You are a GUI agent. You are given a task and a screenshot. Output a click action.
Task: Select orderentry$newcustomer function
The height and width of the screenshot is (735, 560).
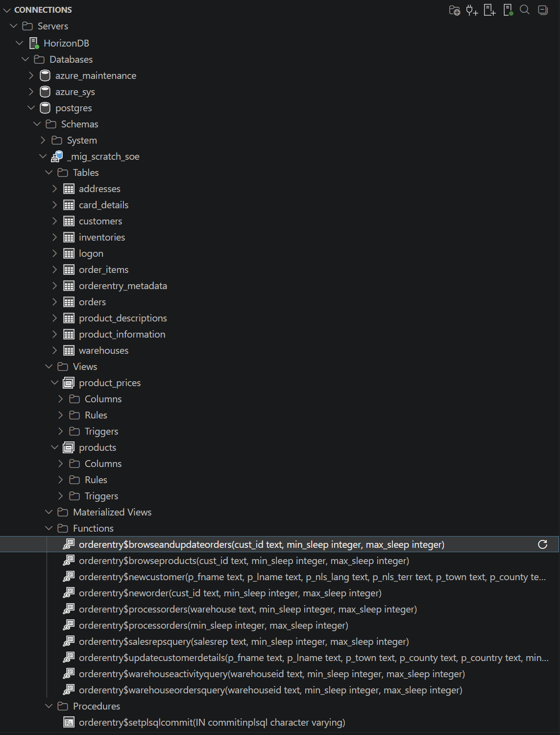(312, 577)
